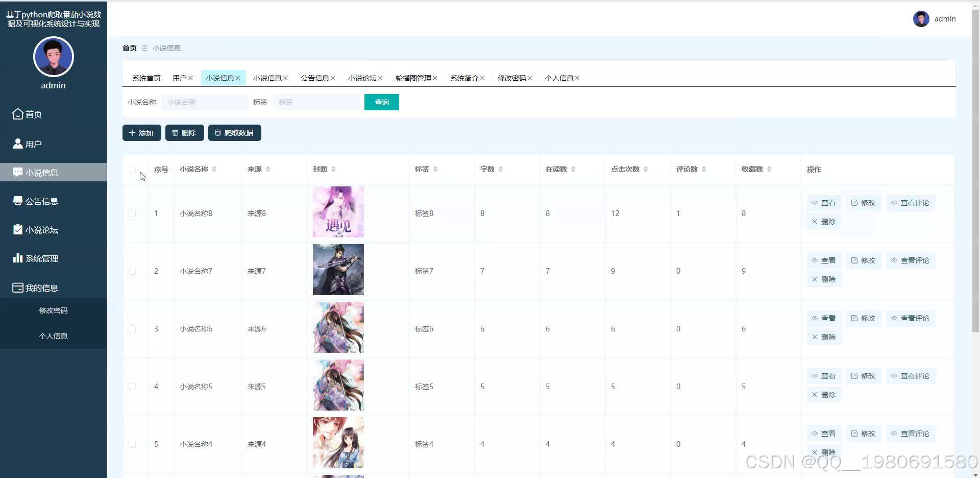The image size is (980, 478).
Task: Select the 小说论坛 forum icon
Action: tap(17, 229)
